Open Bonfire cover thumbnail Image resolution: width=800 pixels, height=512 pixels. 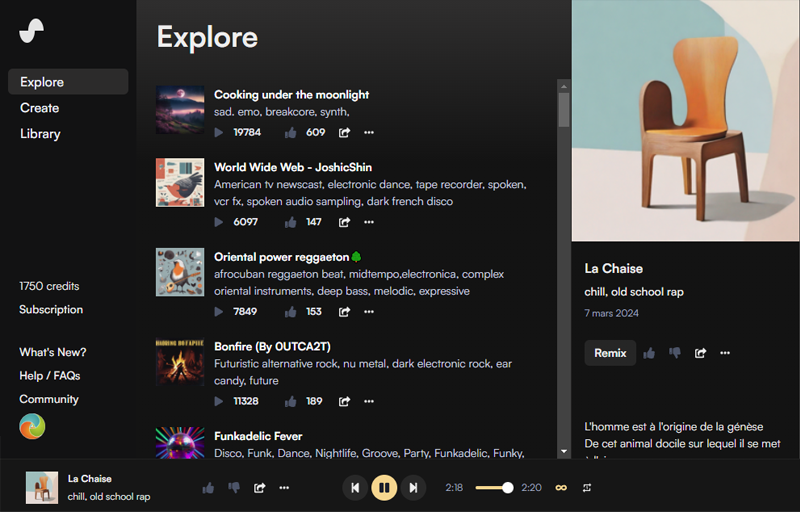point(180,362)
